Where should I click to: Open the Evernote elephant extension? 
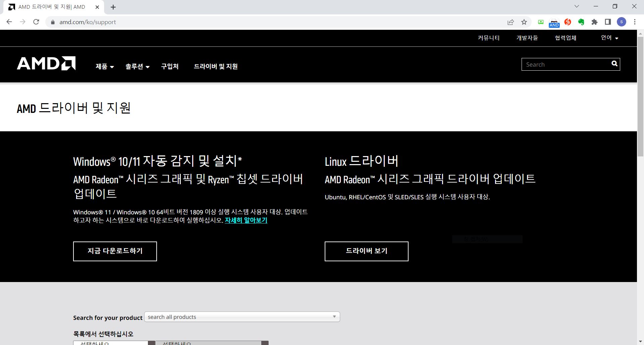tap(581, 22)
